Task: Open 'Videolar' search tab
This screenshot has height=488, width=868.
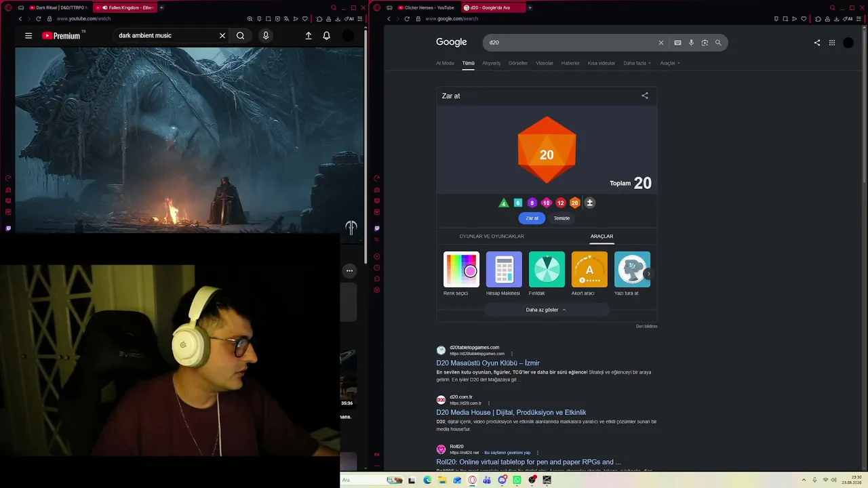Action: (545, 63)
